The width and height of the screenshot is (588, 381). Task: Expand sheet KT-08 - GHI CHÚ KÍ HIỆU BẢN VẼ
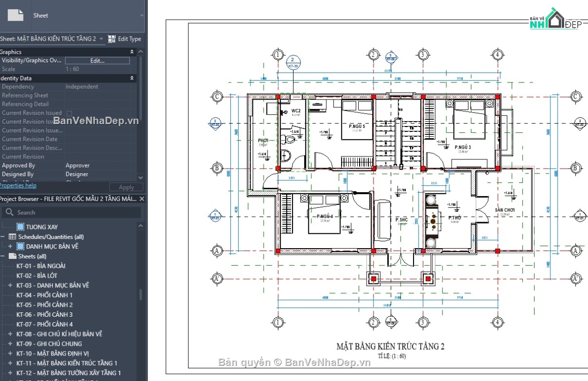pyautogui.click(x=10, y=334)
